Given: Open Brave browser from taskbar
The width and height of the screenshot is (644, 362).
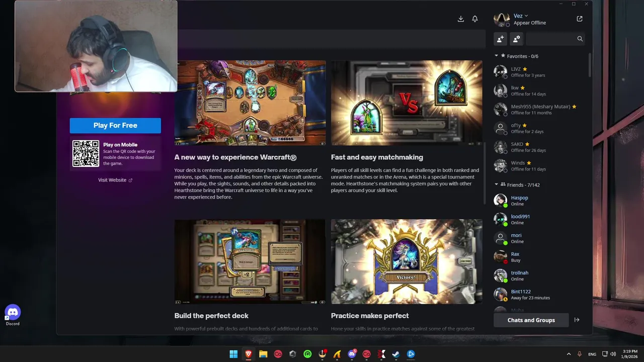Looking at the screenshot, I should coord(248,354).
